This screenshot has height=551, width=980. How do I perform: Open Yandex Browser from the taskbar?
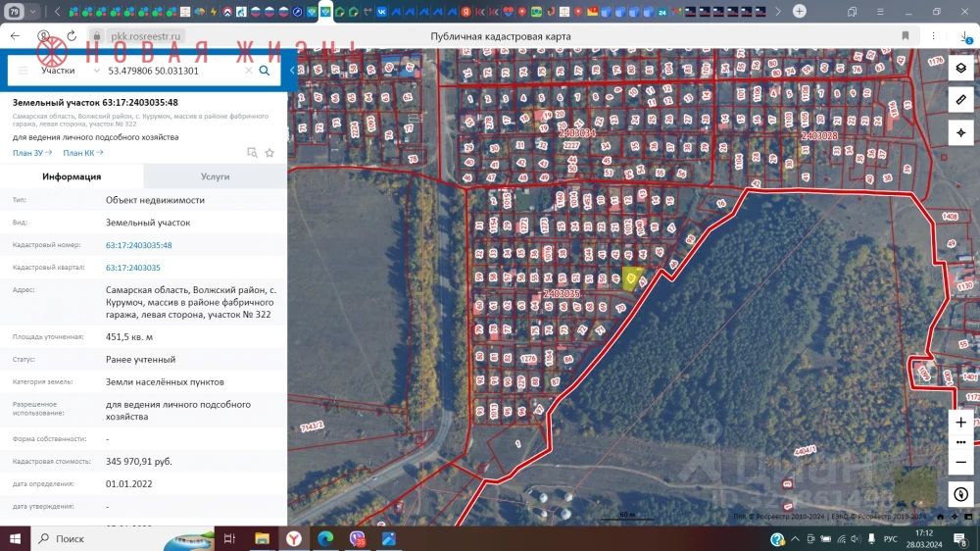click(x=293, y=538)
